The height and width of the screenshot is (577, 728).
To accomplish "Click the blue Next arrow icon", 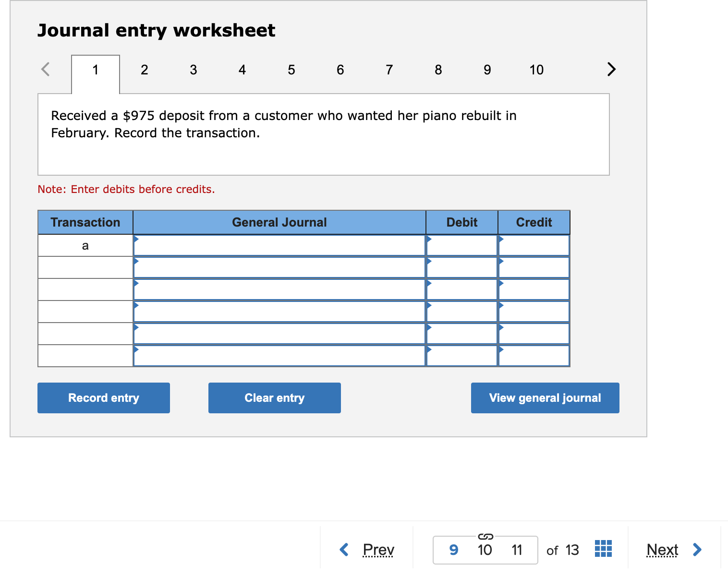I will [697, 550].
